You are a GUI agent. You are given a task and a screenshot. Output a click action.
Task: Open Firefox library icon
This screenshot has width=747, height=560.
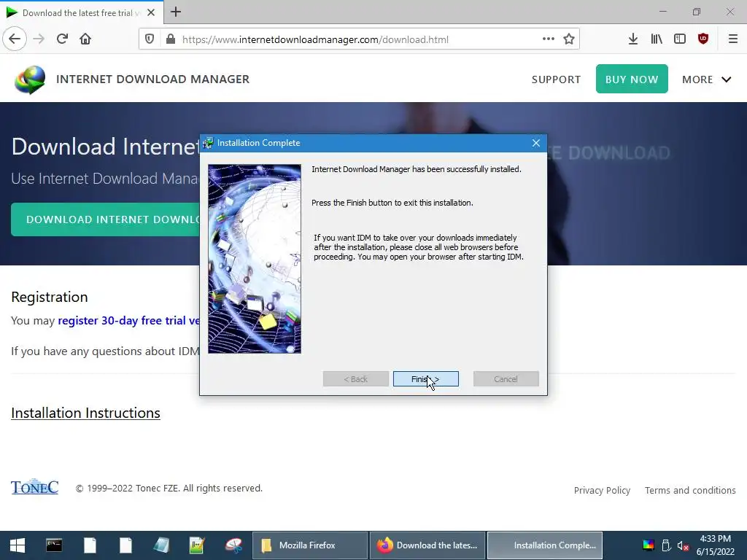[x=657, y=39]
